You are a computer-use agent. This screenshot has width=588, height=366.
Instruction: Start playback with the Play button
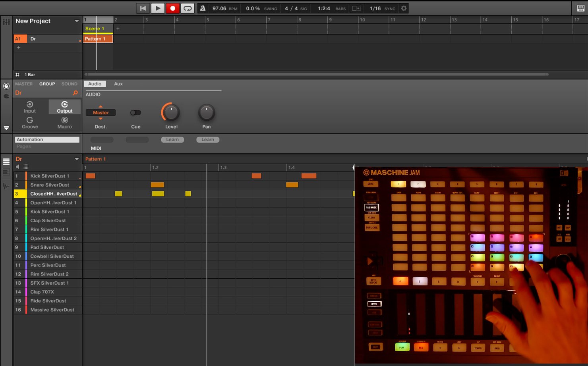click(x=158, y=8)
